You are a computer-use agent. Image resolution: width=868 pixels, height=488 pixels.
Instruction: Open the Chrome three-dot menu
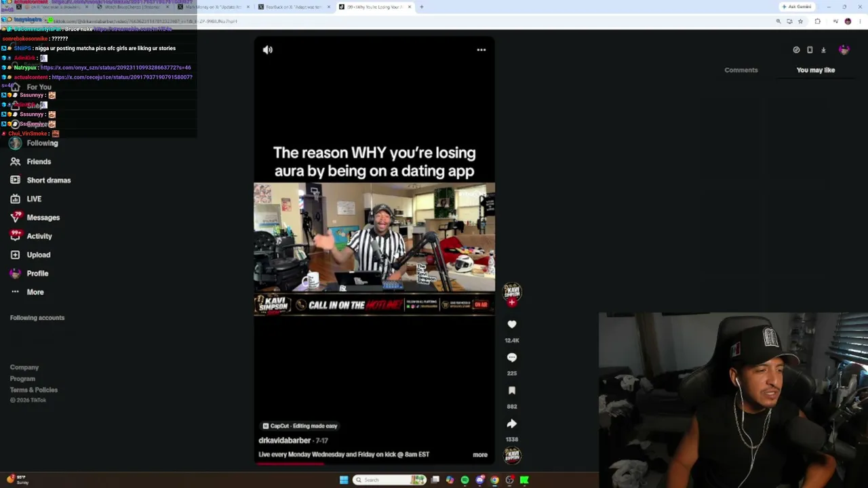[860, 21]
